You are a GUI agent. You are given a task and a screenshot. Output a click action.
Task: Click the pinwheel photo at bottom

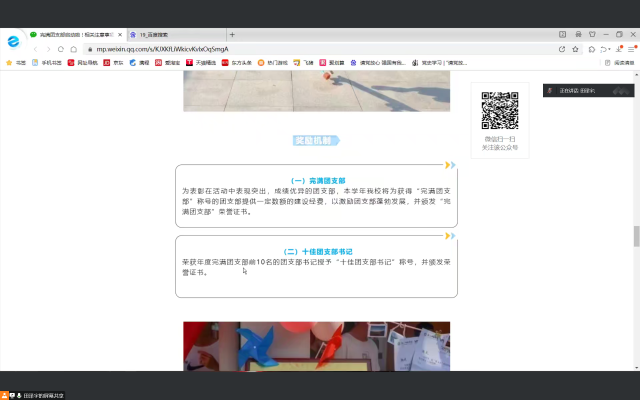point(316,346)
